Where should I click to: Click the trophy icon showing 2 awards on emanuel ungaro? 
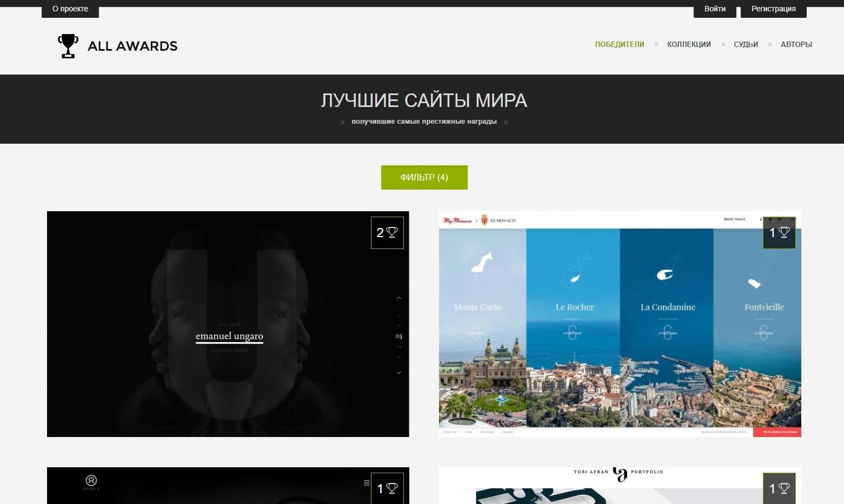point(387,232)
